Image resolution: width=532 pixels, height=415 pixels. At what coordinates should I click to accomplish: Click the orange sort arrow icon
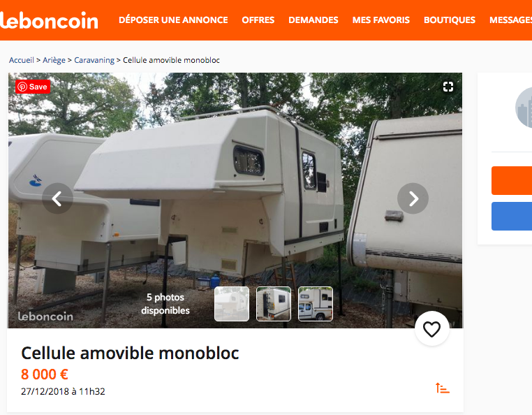point(443,388)
